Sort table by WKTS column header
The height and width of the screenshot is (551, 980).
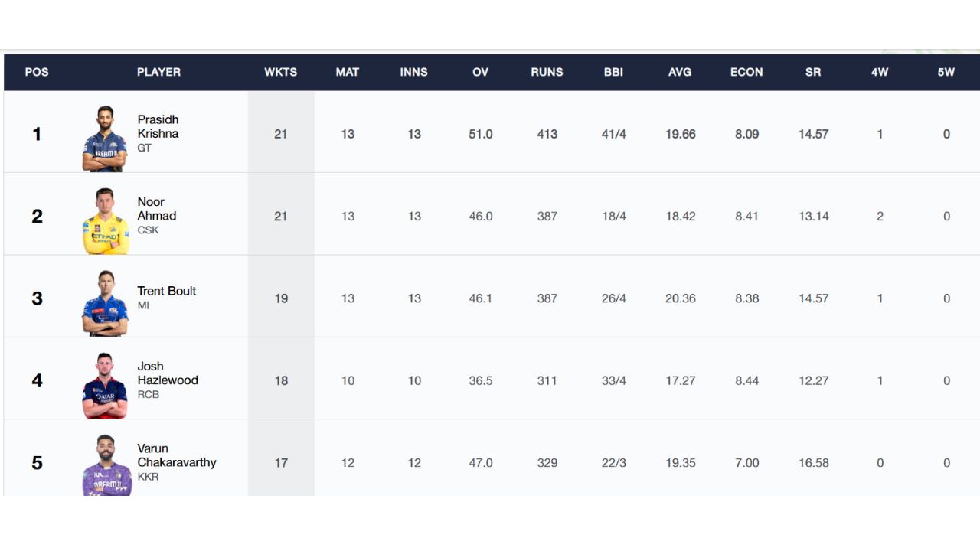tap(281, 72)
